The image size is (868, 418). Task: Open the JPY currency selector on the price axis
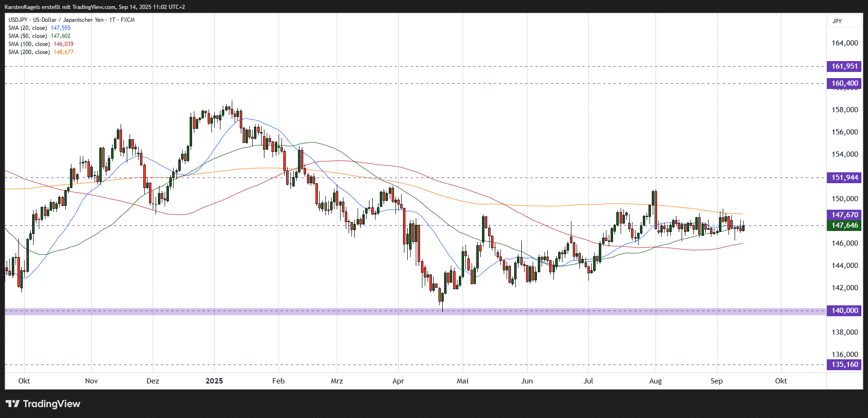pos(837,21)
